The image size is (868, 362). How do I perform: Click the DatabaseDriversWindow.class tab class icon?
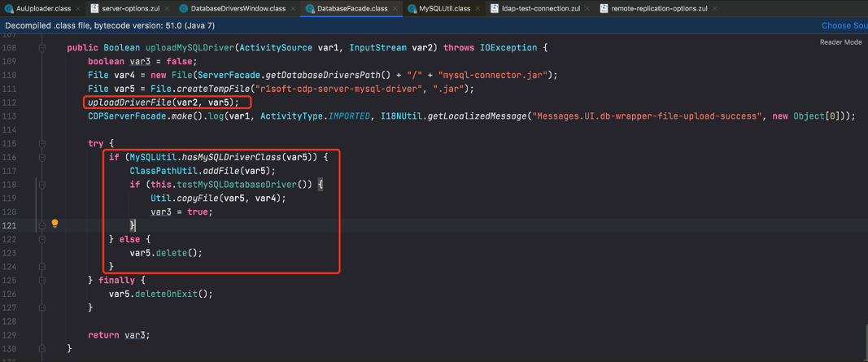click(183, 9)
